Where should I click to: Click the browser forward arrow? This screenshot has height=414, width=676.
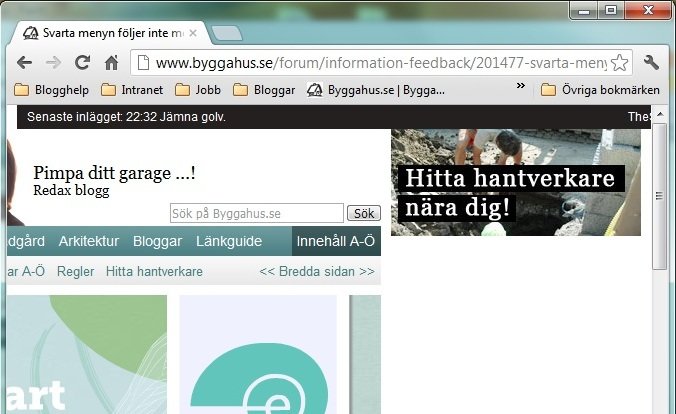click(x=53, y=63)
